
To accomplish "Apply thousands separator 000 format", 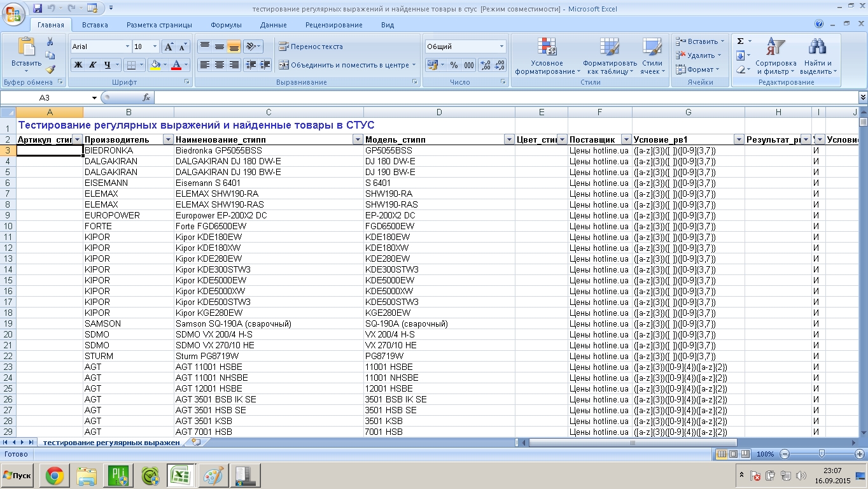I will 469,65.
